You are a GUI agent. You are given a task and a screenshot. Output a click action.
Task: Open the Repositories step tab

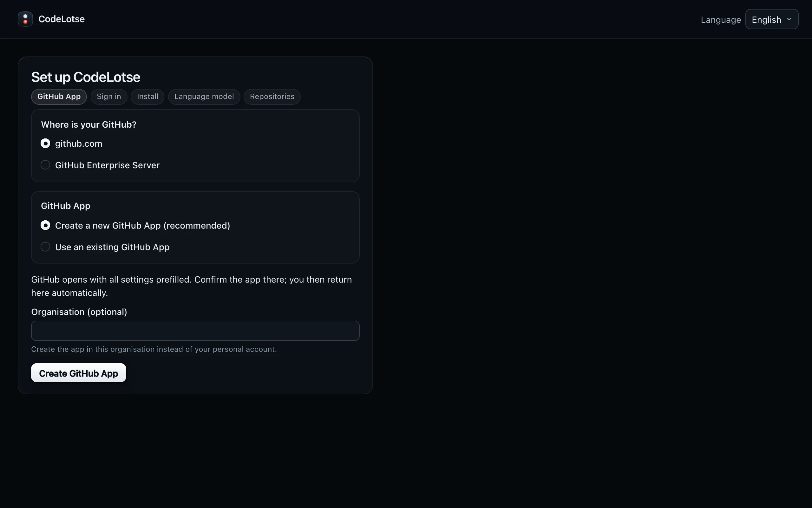pyautogui.click(x=272, y=97)
